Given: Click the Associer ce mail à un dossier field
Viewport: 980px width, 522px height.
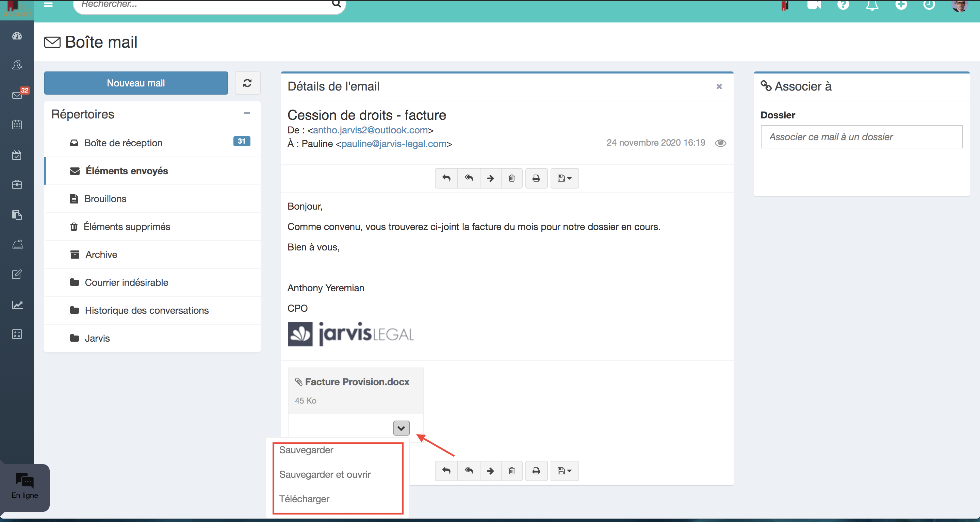Looking at the screenshot, I should [861, 137].
